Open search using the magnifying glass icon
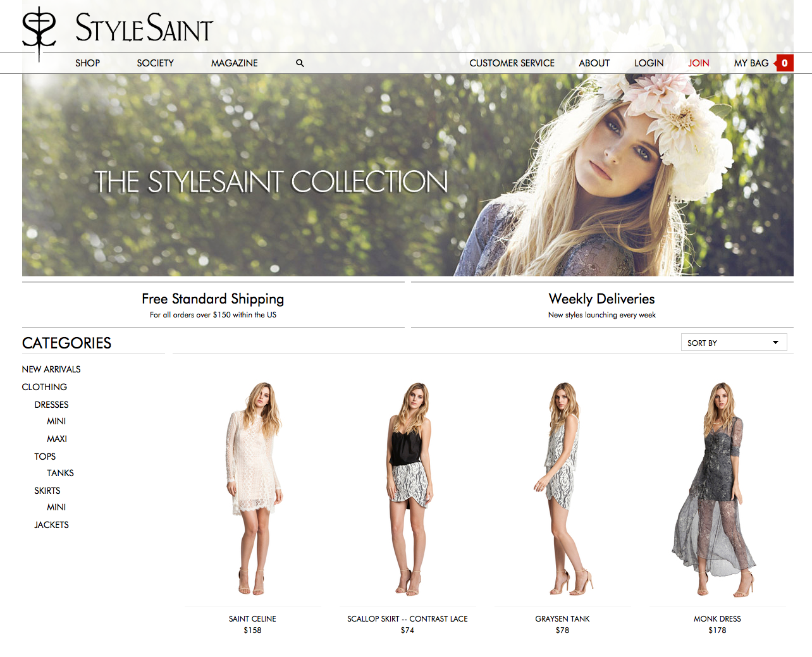The height and width of the screenshot is (657, 812). (299, 63)
